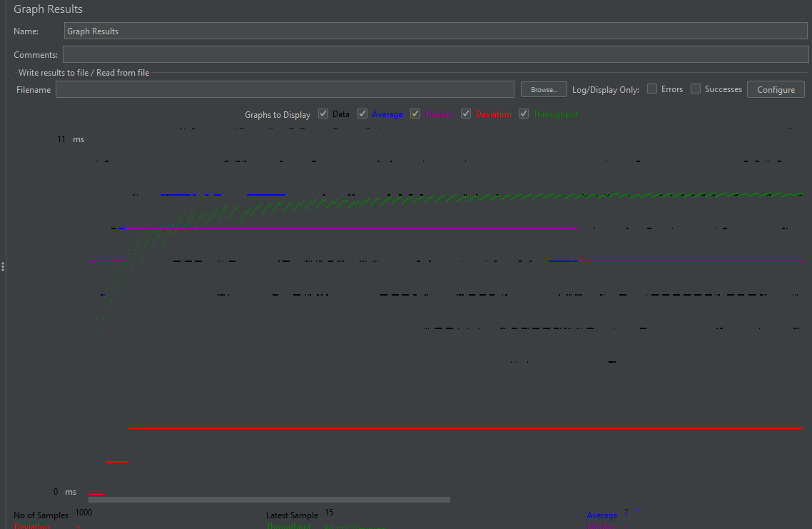Click the '0 ms' axis label
Viewport: 812px width, 529px height.
(x=65, y=492)
